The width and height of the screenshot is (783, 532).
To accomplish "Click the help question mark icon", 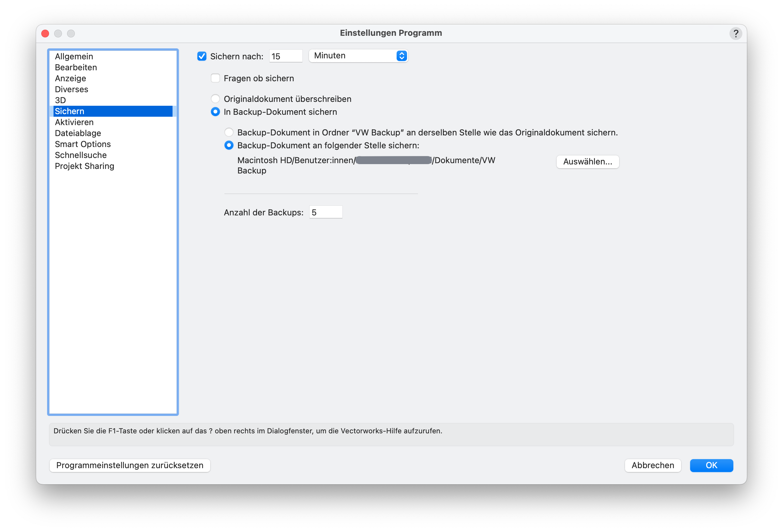I will [736, 33].
